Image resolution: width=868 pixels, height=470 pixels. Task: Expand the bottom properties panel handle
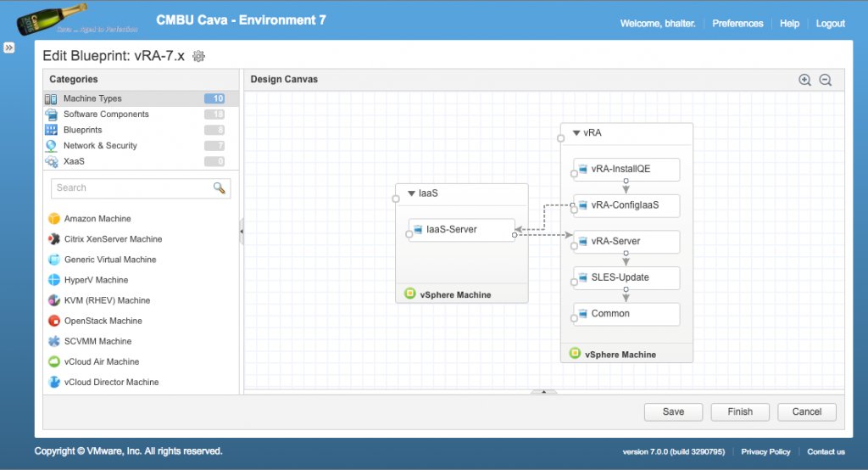[543, 392]
